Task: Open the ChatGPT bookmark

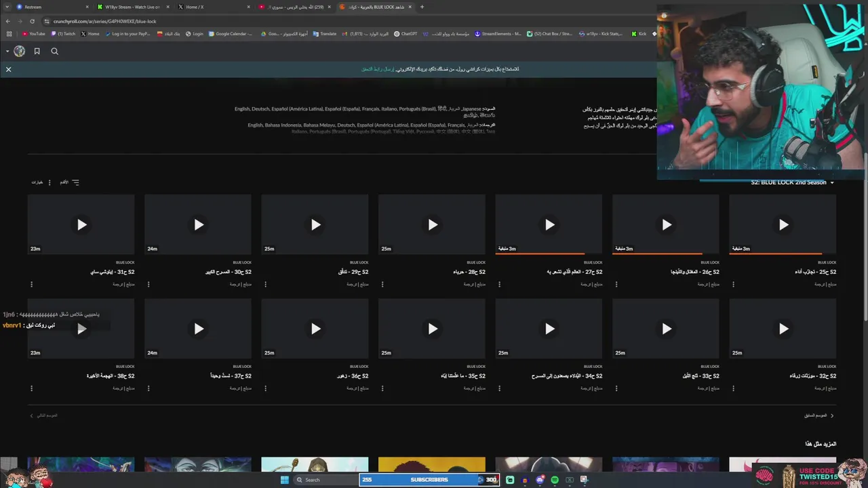Action: tap(406, 33)
